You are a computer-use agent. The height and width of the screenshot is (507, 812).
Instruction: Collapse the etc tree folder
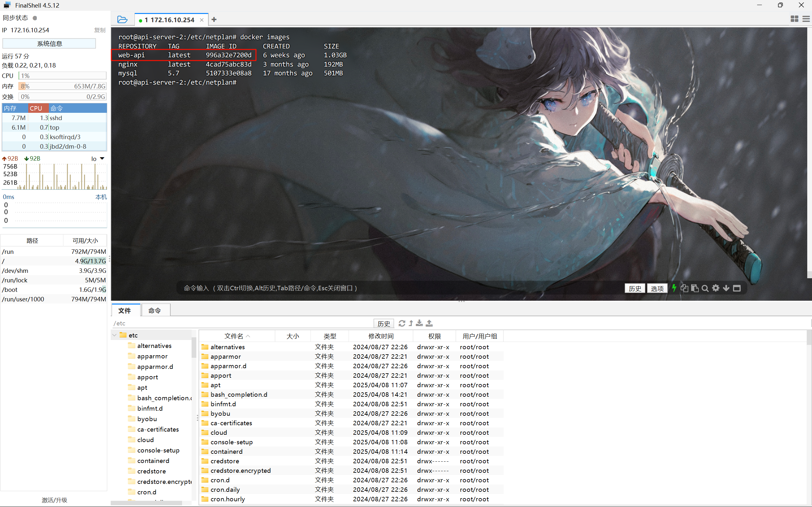click(115, 335)
